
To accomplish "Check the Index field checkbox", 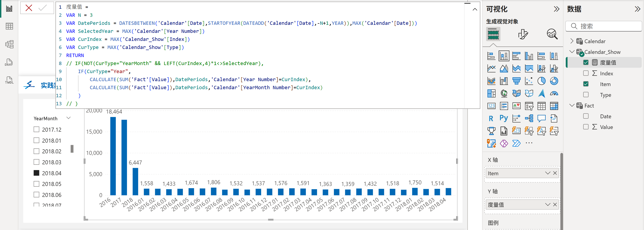I will [586, 73].
